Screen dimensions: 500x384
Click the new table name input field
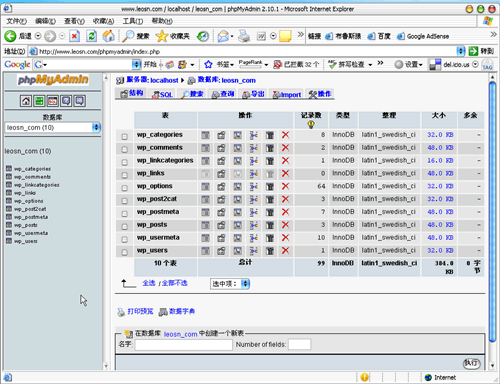pyautogui.click(x=184, y=344)
